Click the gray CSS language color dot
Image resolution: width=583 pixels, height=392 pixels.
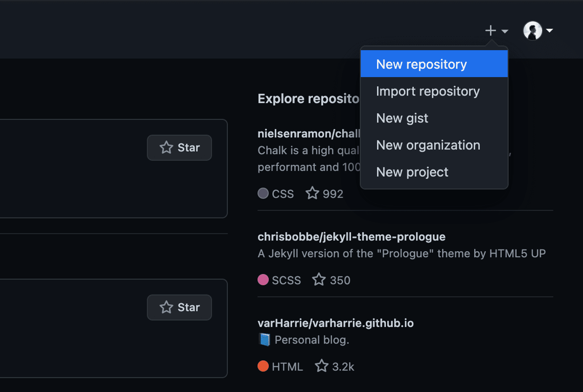[263, 193]
